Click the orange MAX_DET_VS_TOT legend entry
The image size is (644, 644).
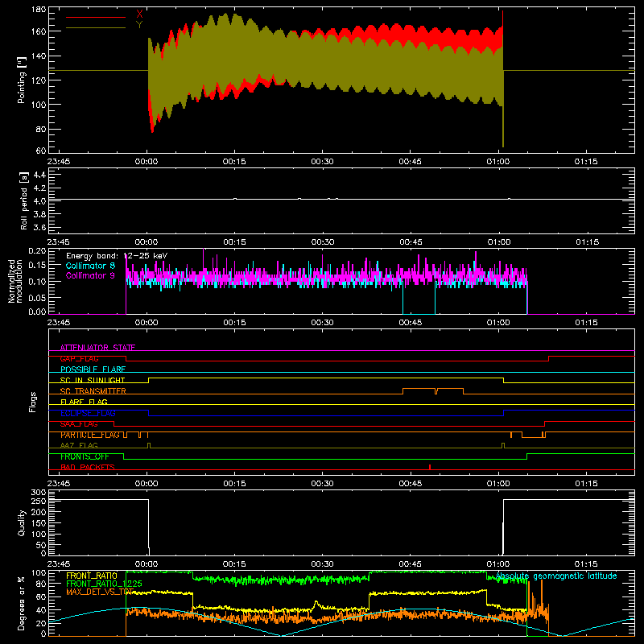pyautogui.click(x=100, y=592)
